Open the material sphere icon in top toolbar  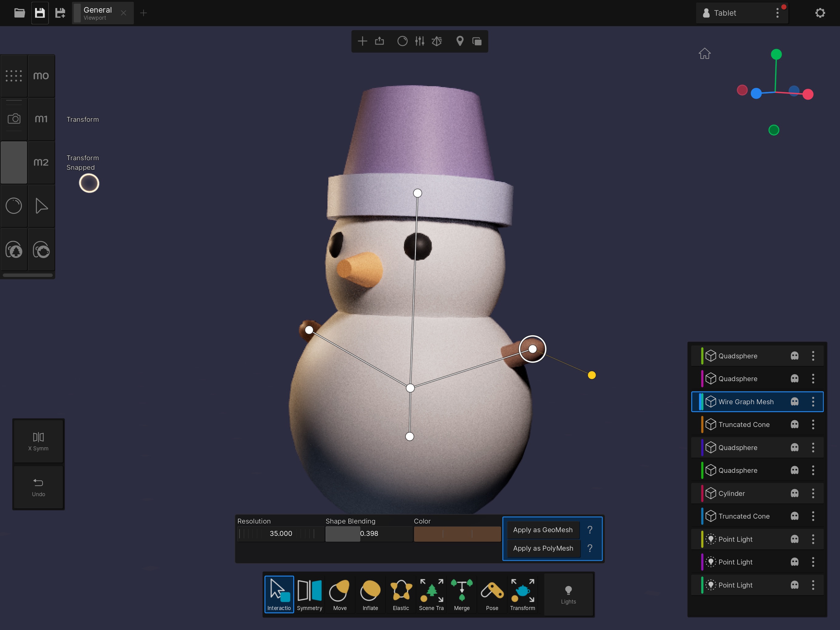tap(402, 41)
